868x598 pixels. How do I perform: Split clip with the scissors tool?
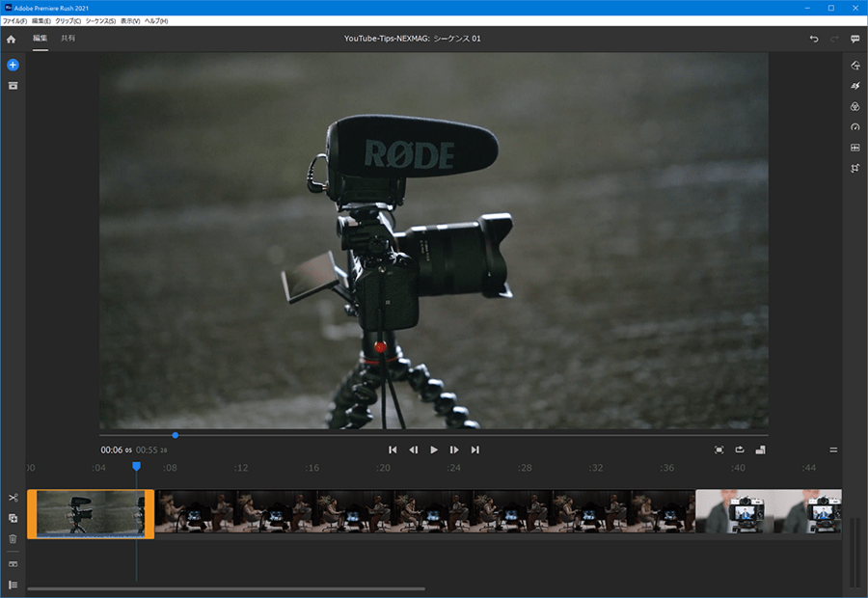pyautogui.click(x=13, y=498)
